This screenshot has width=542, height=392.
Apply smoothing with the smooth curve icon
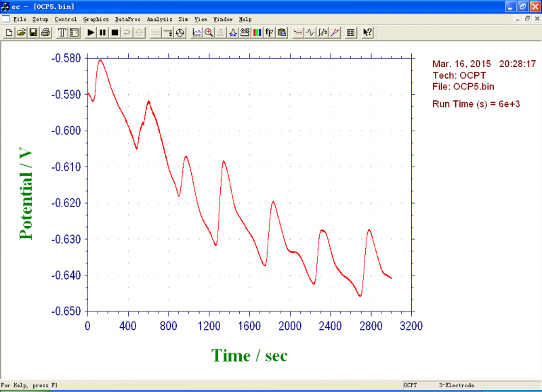[297, 32]
